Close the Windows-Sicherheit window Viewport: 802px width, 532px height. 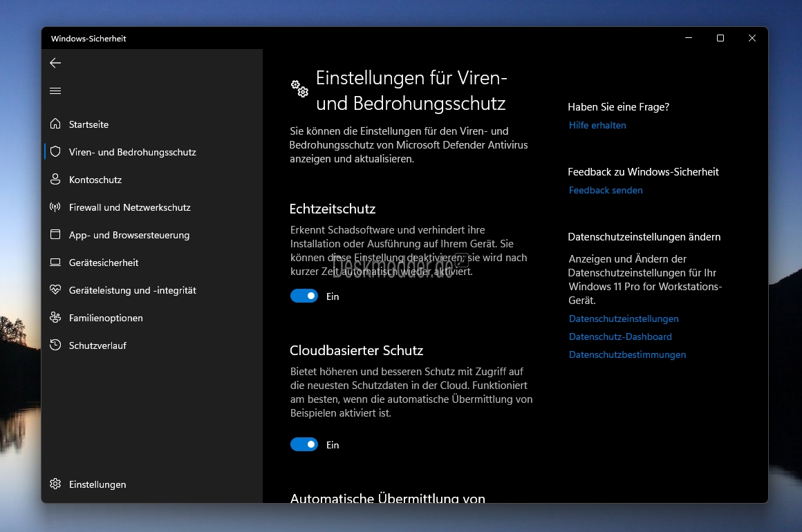coord(752,38)
